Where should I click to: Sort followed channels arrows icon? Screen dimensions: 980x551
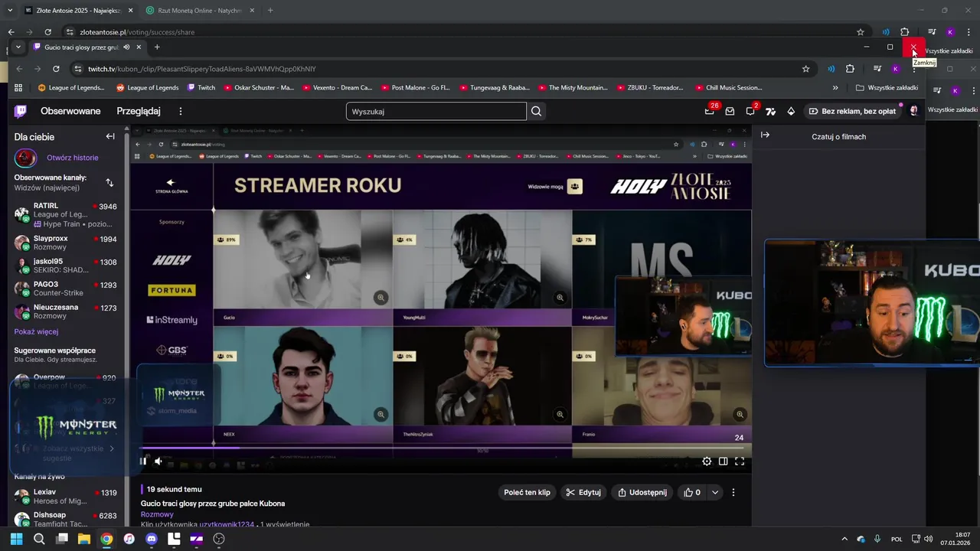coord(109,182)
